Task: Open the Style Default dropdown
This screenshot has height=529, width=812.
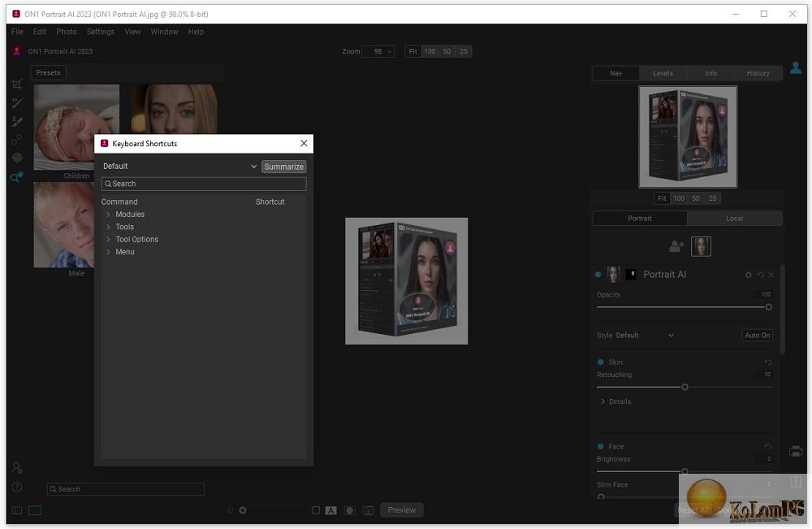Action: (645, 336)
